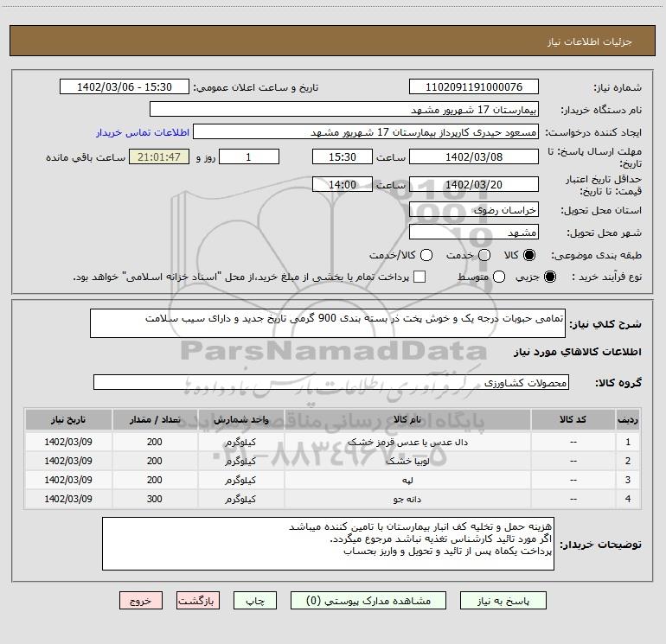Click the نام کالا column header
Image resolution: width=666 pixels, height=644 pixels.
[407, 420]
